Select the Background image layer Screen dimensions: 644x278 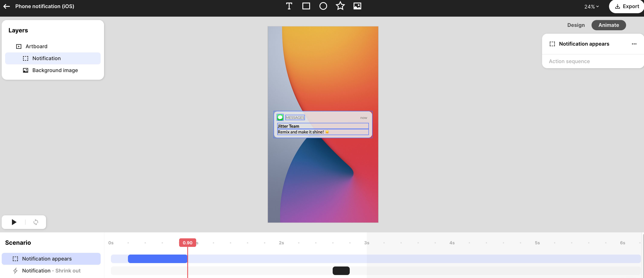coord(55,70)
